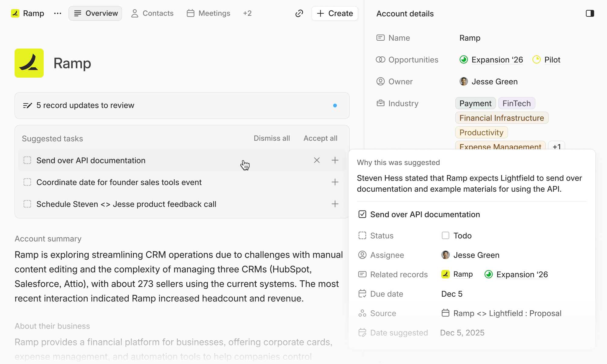This screenshot has width=607, height=364.
Task: Add the Coordinate date for founder event task
Action: (x=335, y=182)
